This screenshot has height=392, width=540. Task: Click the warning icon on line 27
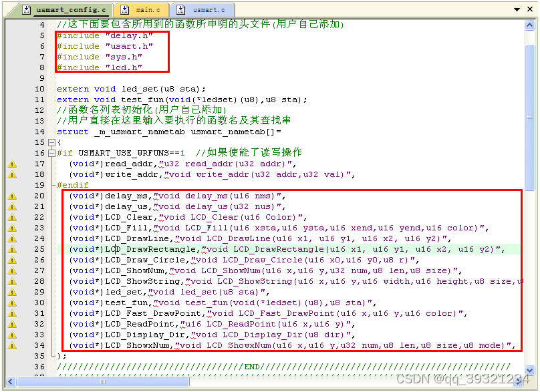(12, 270)
